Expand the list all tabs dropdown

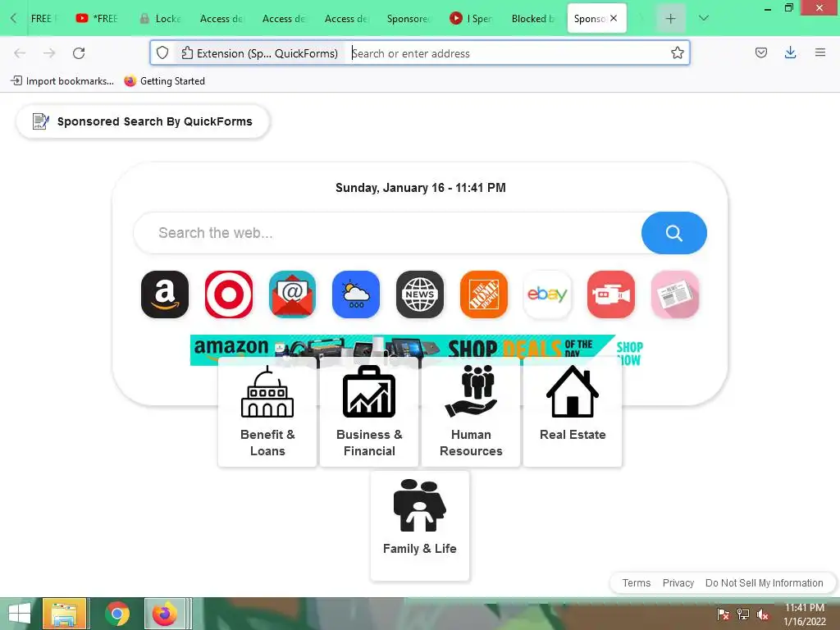(x=704, y=18)
